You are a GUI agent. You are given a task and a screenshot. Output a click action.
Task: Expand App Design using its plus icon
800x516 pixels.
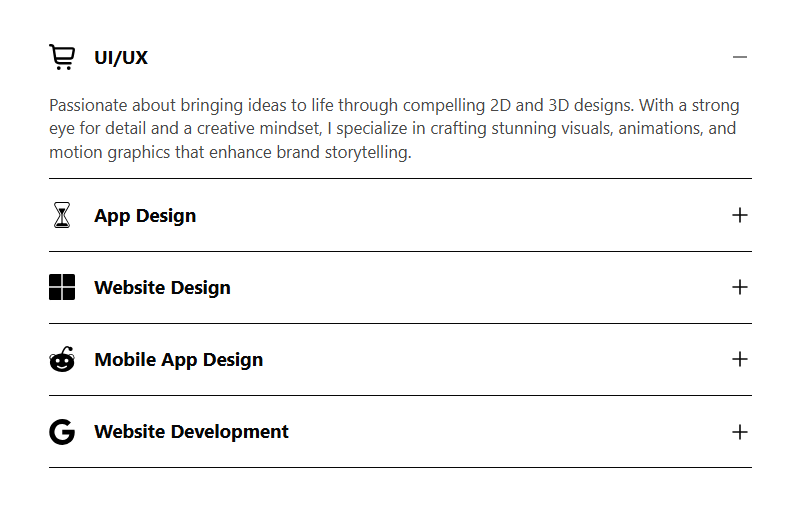(740, 215)
